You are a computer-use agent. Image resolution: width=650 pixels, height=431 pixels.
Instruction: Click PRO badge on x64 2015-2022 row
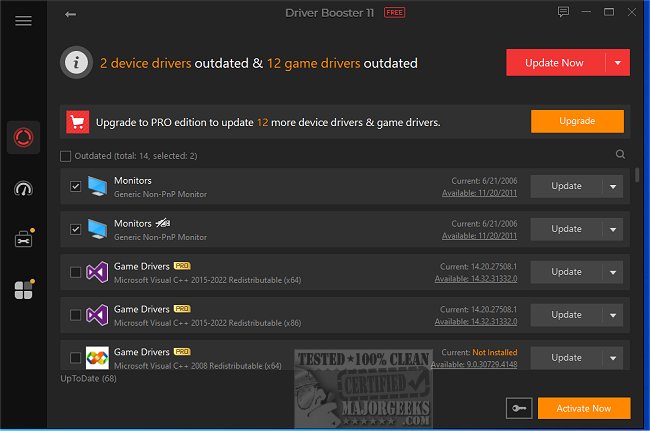[x=182, y=266]
